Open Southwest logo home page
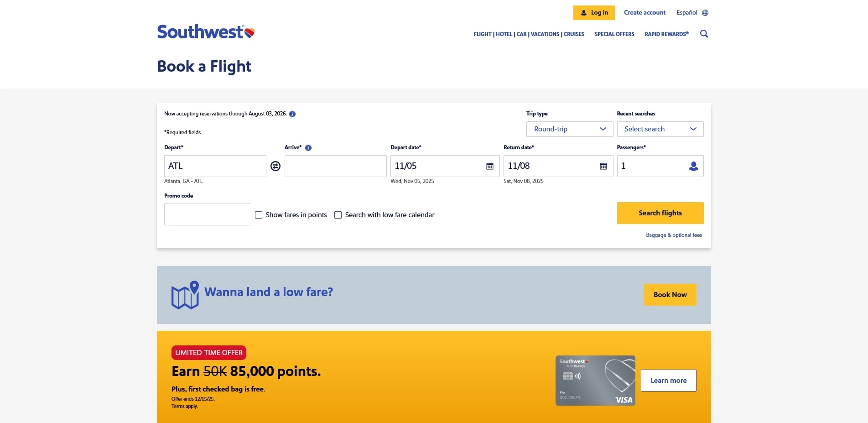 (206, 32)
